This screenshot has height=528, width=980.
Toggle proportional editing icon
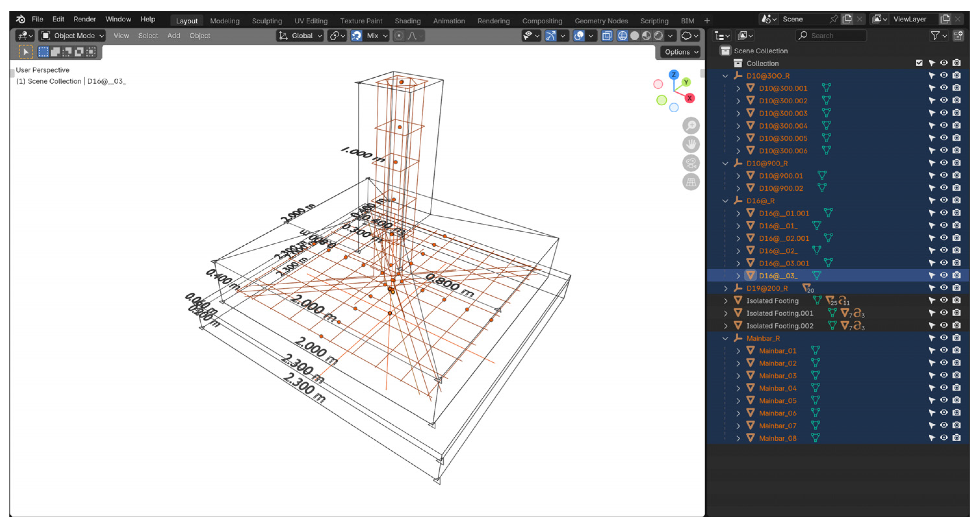point(399,36)
